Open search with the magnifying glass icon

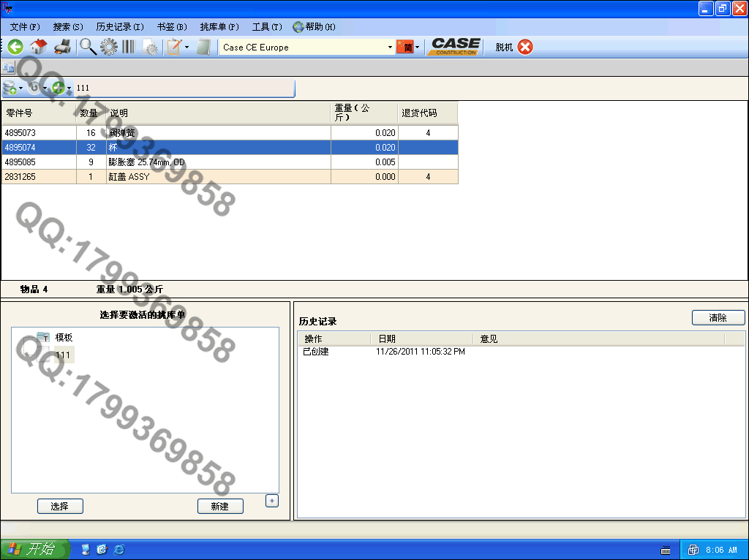click(x=88, y=47)
